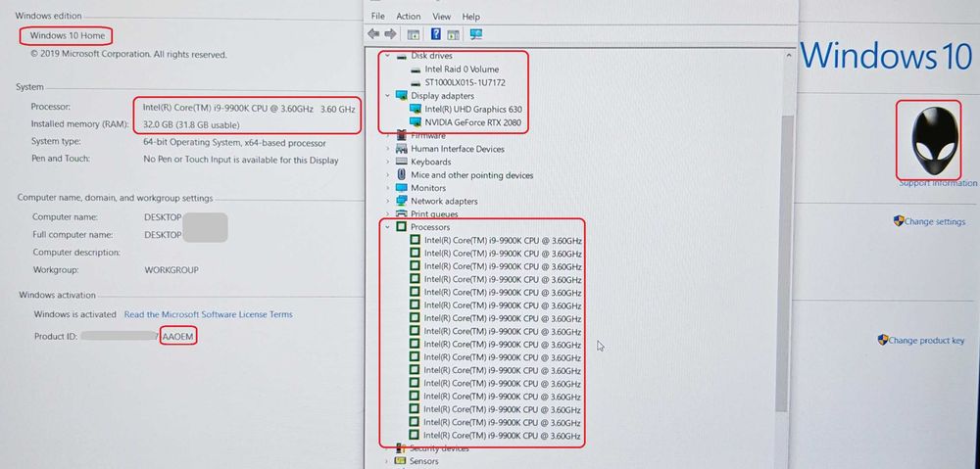980x469 pixels.
Task: Expand the Monitors node
Action: click(387, 188)
